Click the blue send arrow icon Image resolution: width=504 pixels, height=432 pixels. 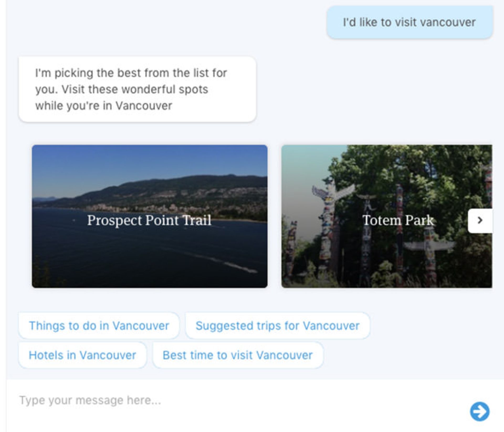coord(479,411)
